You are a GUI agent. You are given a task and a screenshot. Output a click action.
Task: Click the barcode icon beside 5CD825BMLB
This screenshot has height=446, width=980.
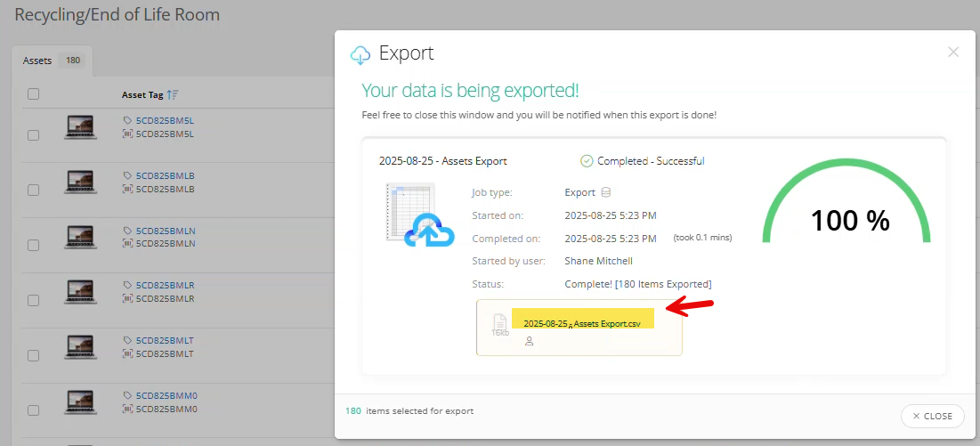click(128, 189)
